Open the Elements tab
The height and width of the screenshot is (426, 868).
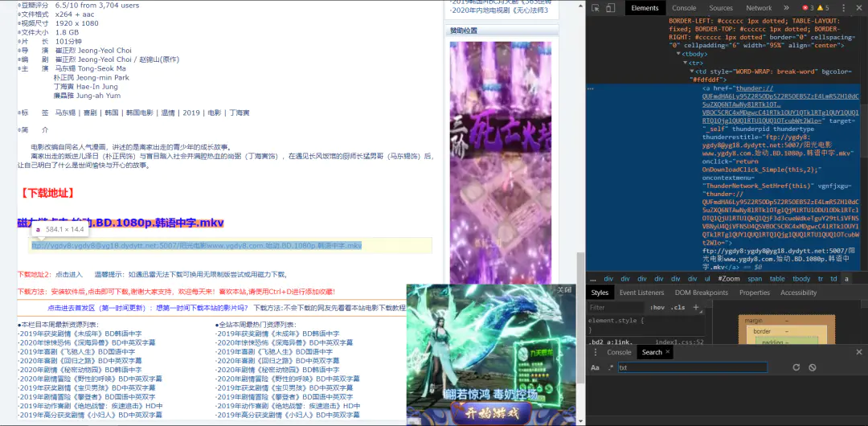(x=645, y=8)
